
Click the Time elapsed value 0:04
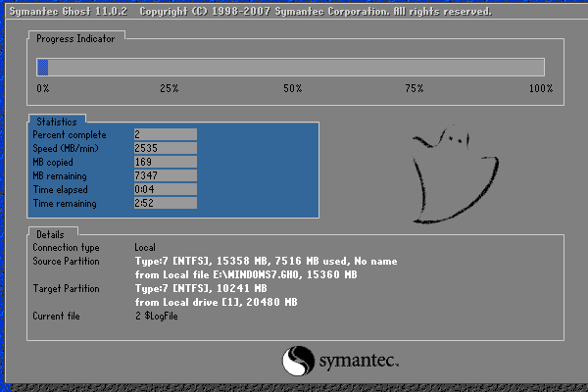point(166,189)
